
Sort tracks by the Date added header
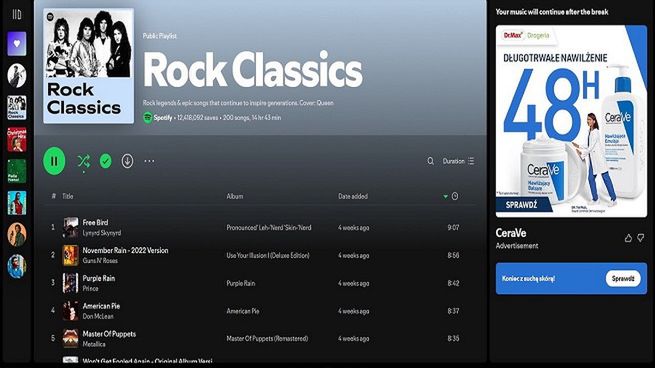[353, 196]
